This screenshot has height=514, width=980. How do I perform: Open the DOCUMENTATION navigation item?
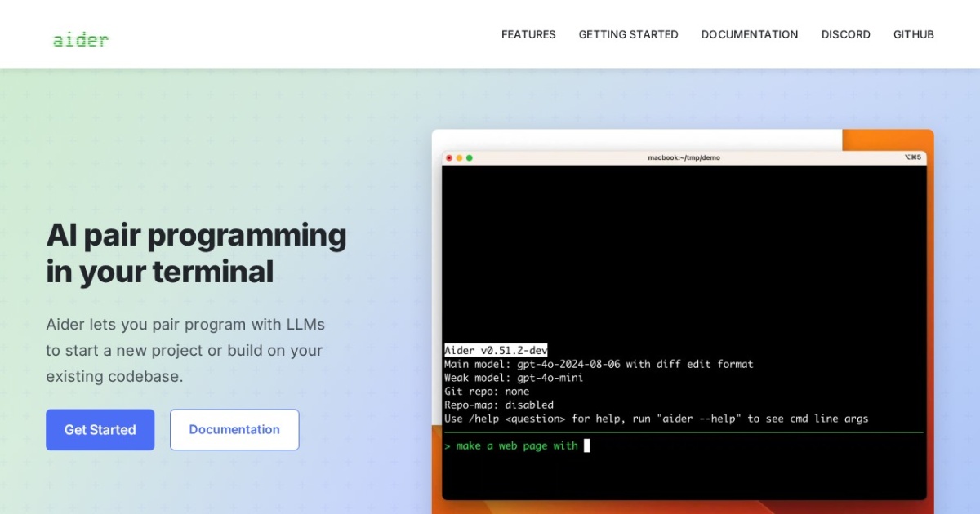[749, 34]
